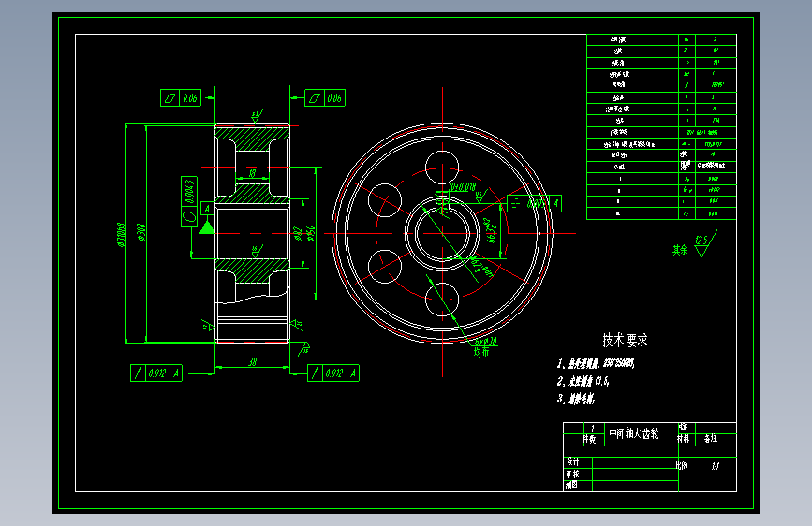Select technical requirement line number 3

coord(576,399)
